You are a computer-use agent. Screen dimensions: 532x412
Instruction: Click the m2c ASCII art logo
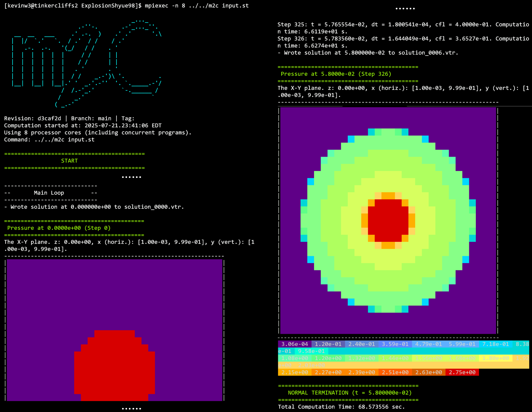(x=86, y=62)
